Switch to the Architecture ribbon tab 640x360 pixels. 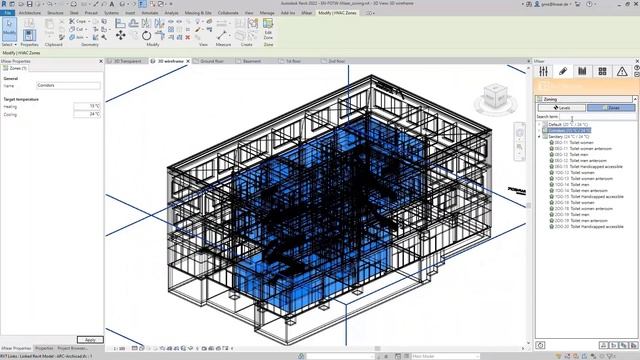point(30,13)
